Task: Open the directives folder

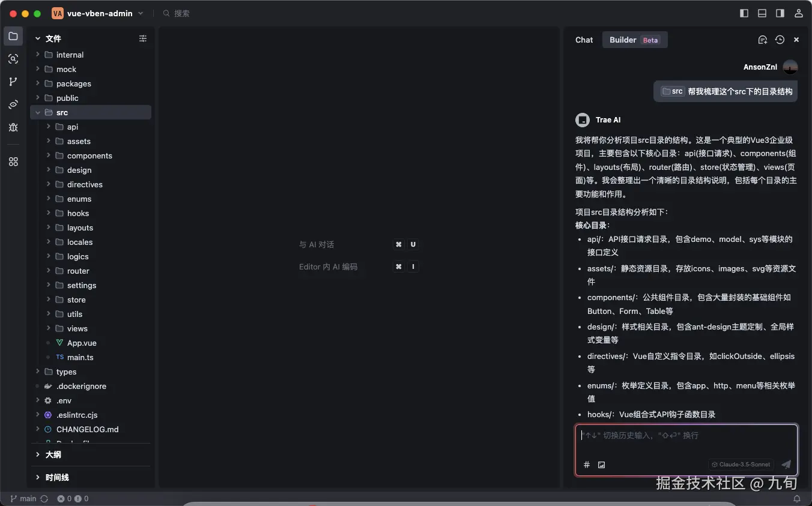Action: (91, 184)
